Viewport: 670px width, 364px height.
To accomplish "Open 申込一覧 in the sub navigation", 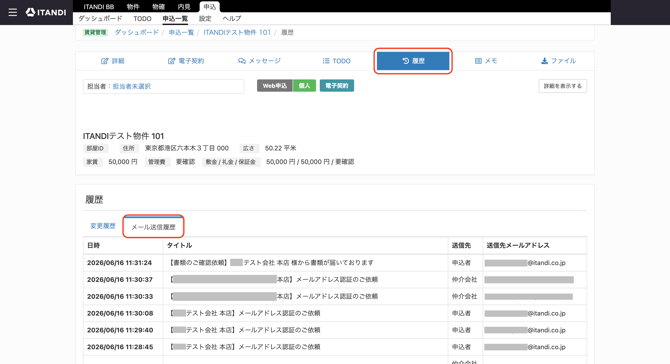I will click(x=175, y=18).
